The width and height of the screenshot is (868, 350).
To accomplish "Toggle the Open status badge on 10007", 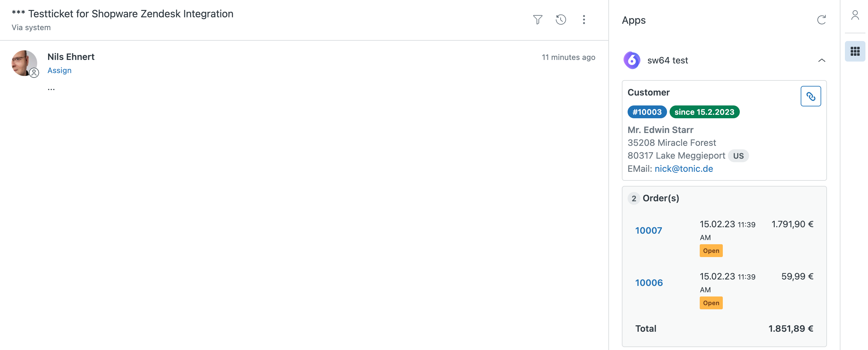I will tap(711, 250).
